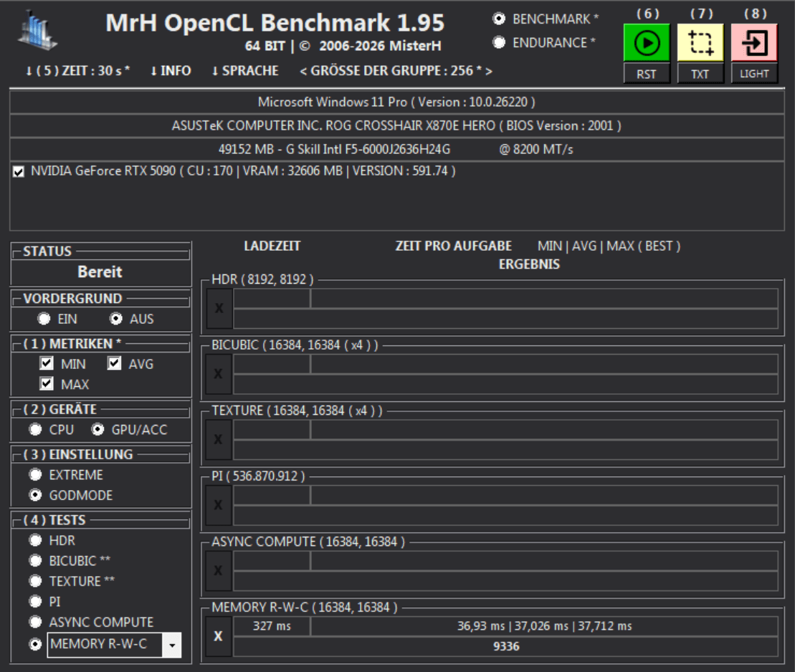The width and height of the screenshot is (795, 672).
Task: Click the 36,93 ms | 37,026 ms | 37,712 ms timings
Action: (545, 626)
